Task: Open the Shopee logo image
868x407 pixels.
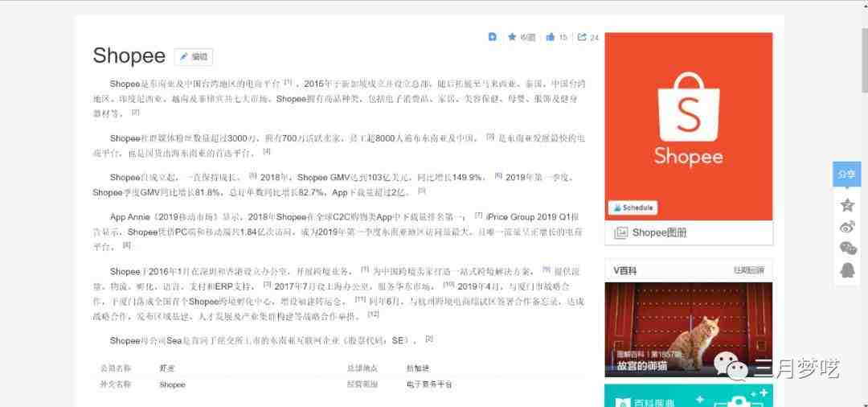Action: click(x=688, y=125)
